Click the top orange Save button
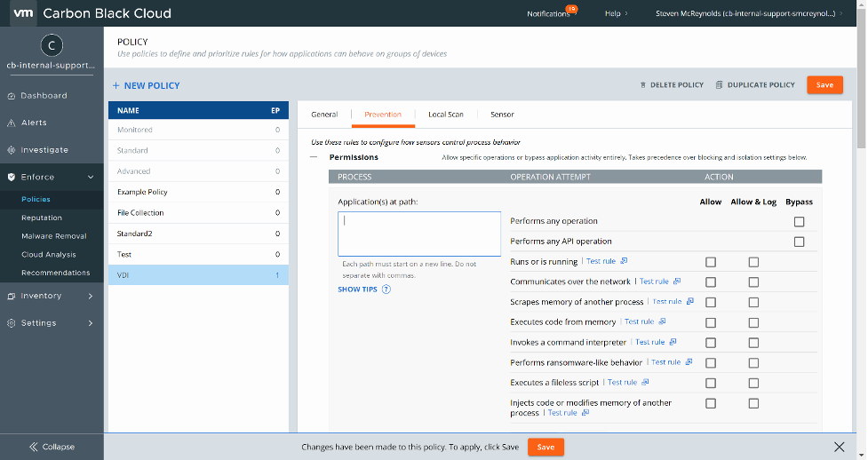Image resolution: width=868 pixels, height=460 pixels. coord(824,84)
